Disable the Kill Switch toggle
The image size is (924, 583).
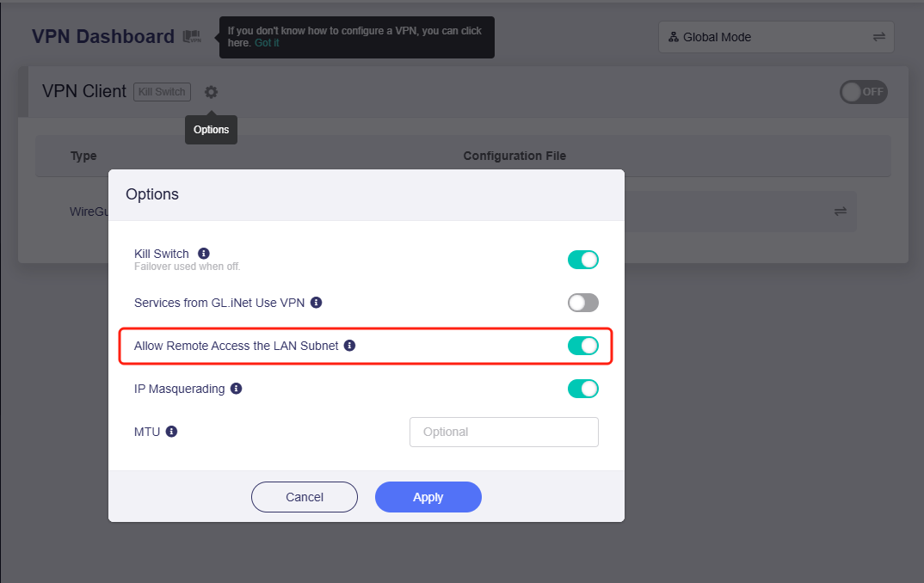click(x=582, y=260)
